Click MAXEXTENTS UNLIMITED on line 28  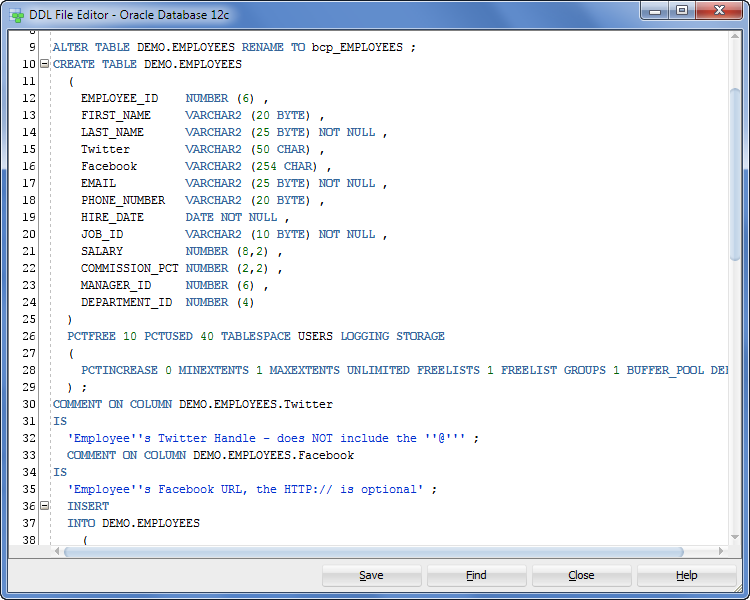click(340, 370)
